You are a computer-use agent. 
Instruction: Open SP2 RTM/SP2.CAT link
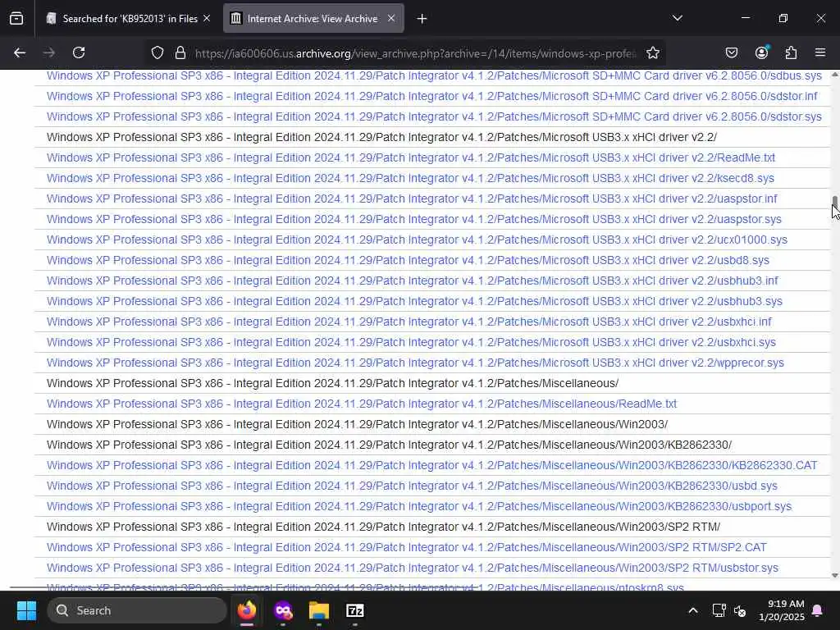click(x=407, y=547)
